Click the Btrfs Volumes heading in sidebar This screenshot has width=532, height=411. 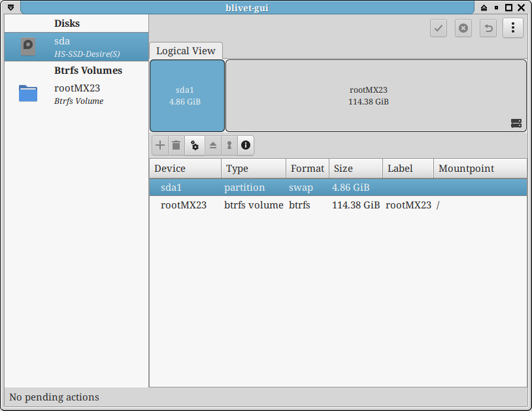pos(88,71)
